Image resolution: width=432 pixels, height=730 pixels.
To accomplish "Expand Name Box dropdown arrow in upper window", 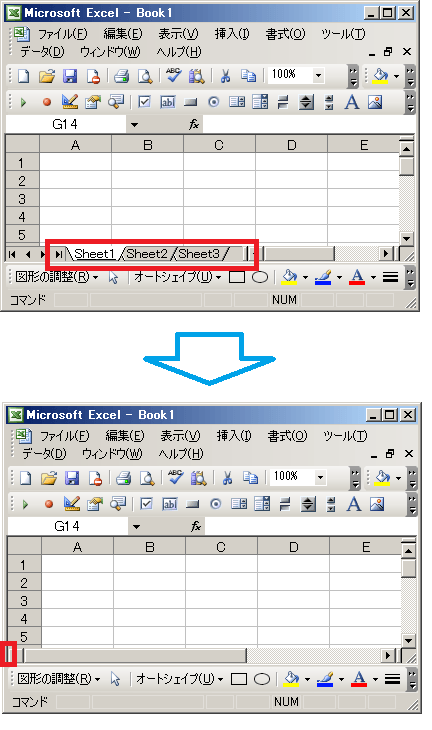I will coord(135,125).
